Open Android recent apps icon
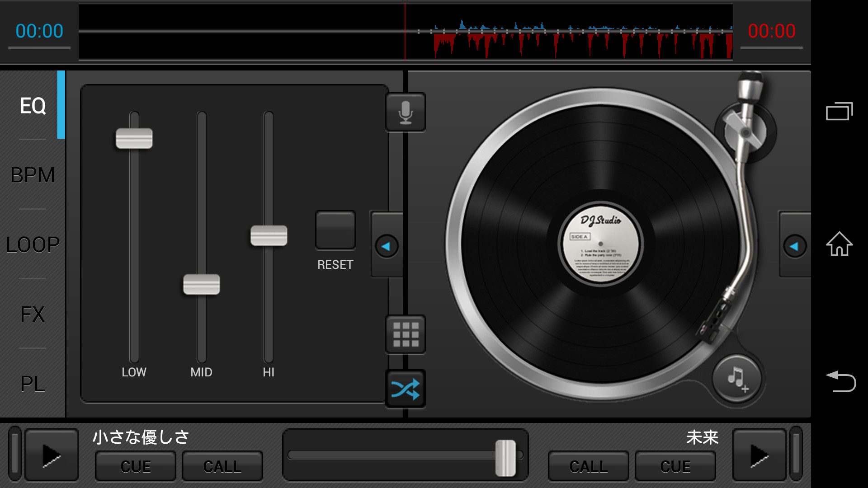The width and height of the screenshot is (868, 488). point(839,111)
